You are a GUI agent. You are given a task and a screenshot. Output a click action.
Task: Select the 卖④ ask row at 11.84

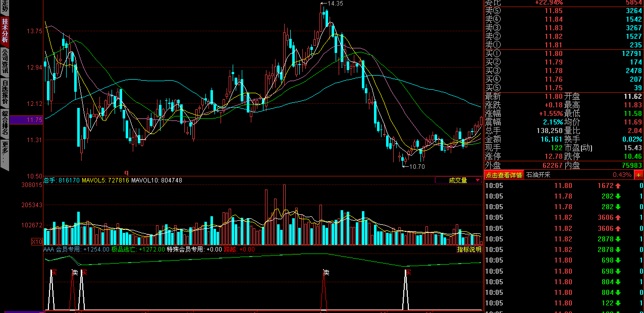click(x=564, y=19)
